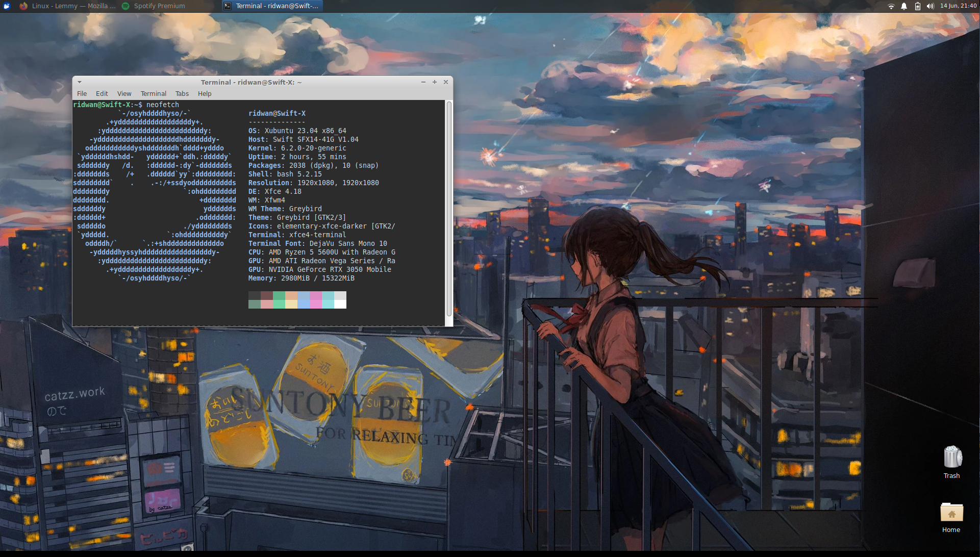
Task: Click the volume speaker tray icon
Action: (x=930, y=6)
